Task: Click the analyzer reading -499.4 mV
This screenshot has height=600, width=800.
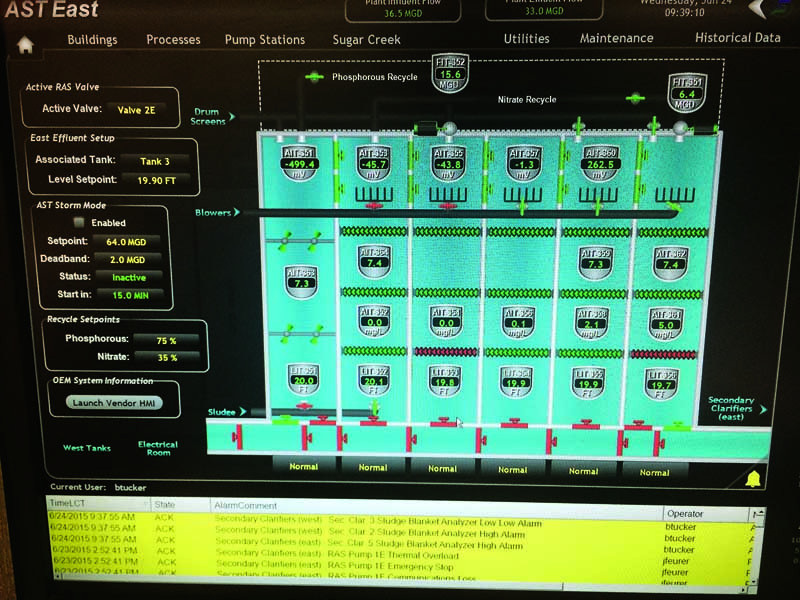Action: pos(300,158)
